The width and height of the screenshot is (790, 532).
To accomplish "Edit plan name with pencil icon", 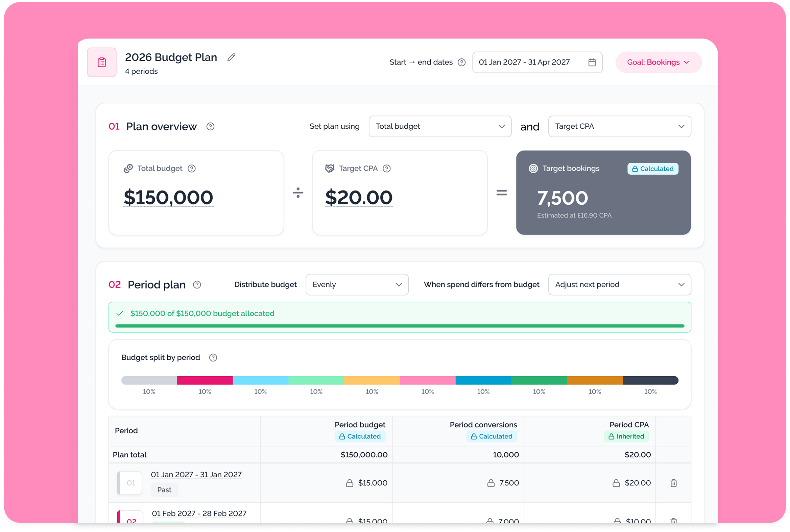I will pos(231,57).
